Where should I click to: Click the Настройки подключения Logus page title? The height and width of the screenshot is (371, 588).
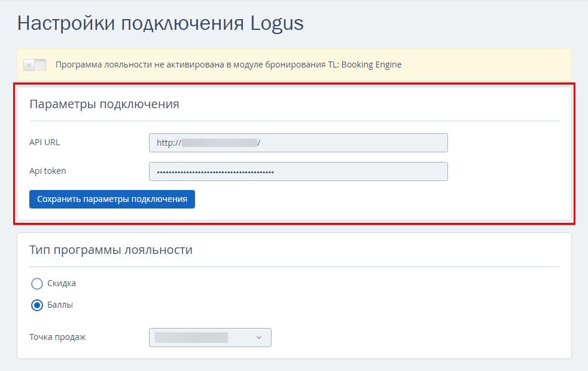(x=160, y=23)
